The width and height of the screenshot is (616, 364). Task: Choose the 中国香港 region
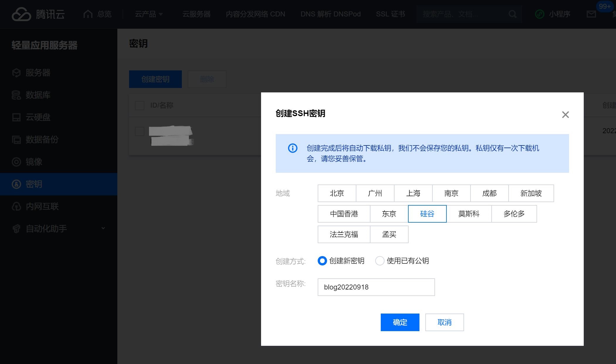tap(344, 214)
